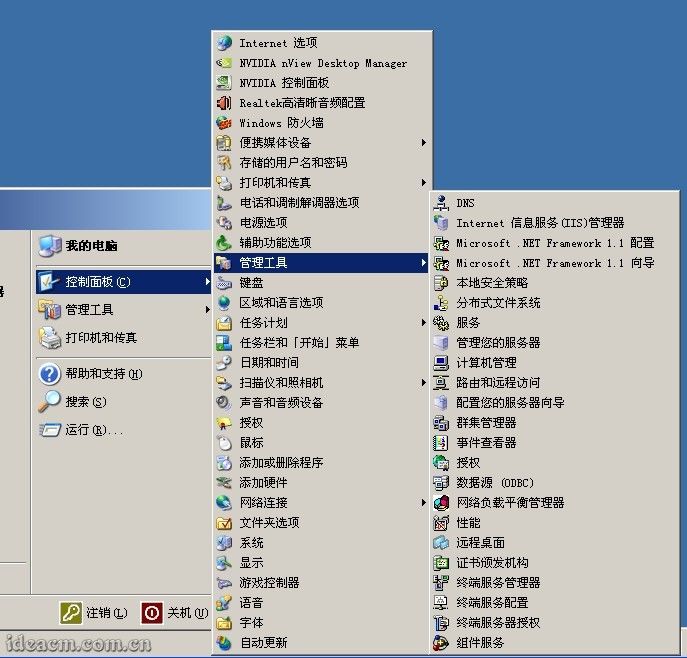Click the NVIDIA 控制面板 icon
The image size is (687, 658).
[x=224, y=83]
